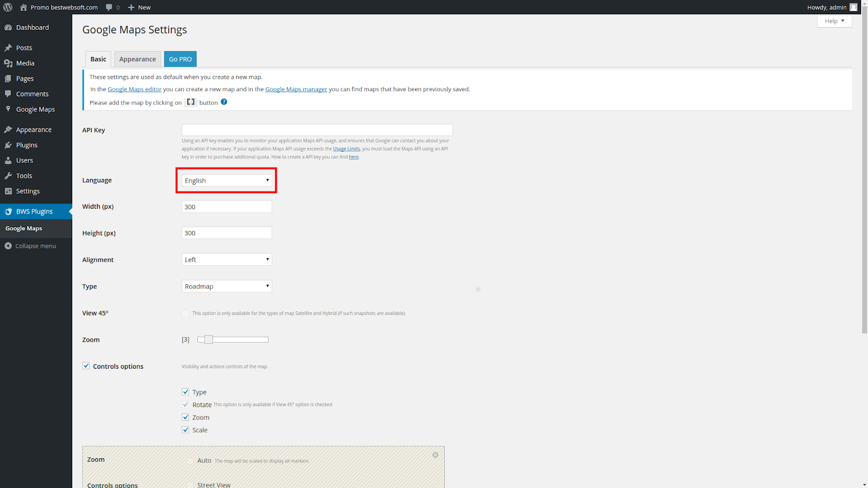Click the Collapse menu arrow icon
868x488 pixels.
[x=8, y=246]
